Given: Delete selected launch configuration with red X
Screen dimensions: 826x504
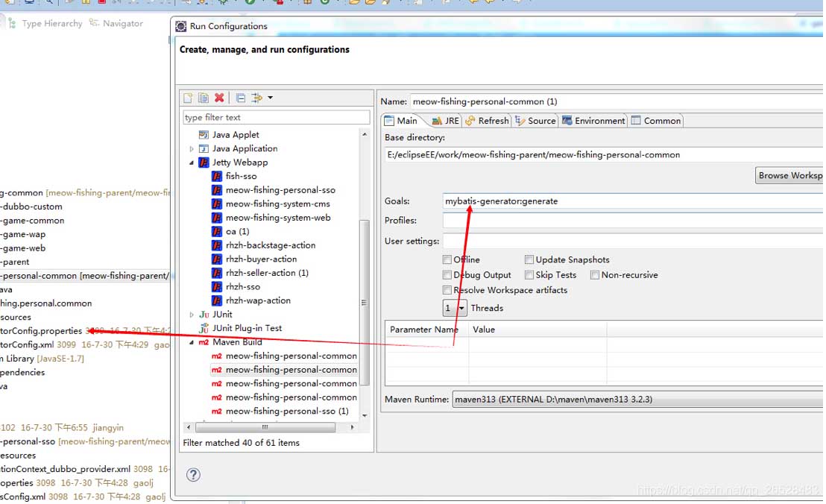Looking at the screenshot, I should [219, 98].
